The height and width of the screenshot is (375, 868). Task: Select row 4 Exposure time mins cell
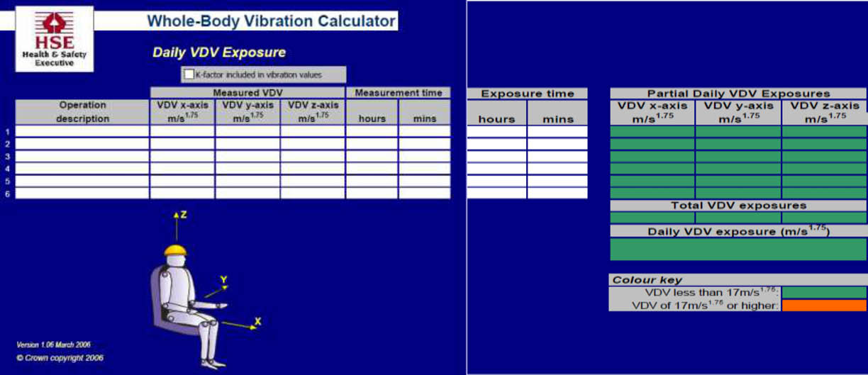click(x=557, y=169)
